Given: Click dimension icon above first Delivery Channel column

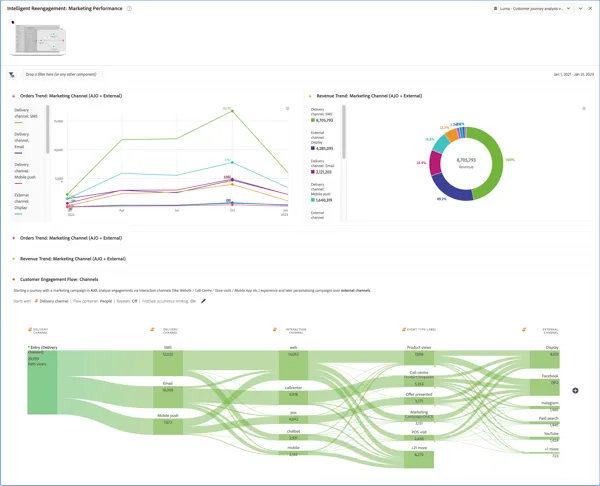Looking at the screenshot, I should coord(30,329).
